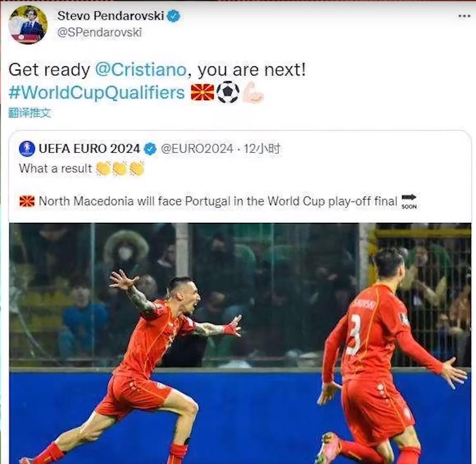Open the UEFA EURO 2024 avatar icon

27,149
